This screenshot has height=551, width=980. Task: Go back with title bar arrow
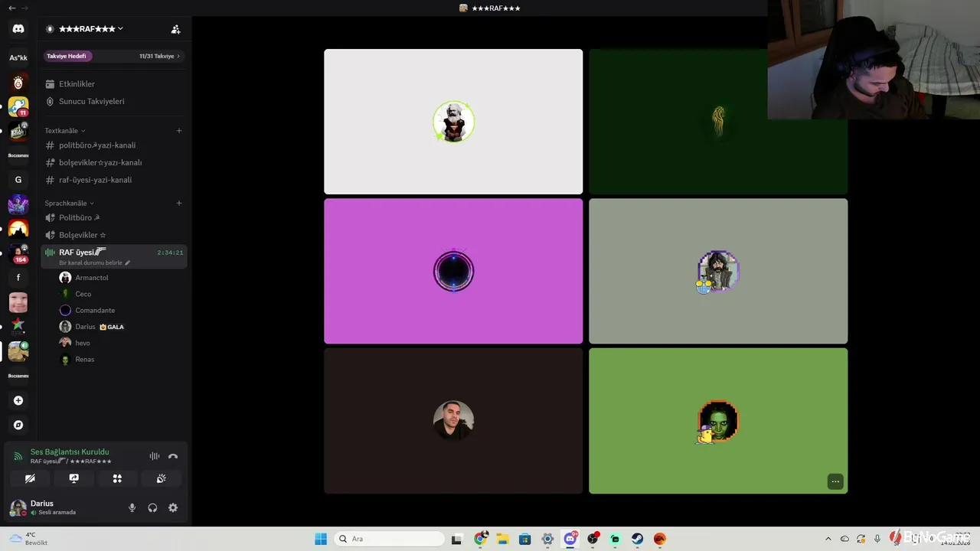[x=11, y=8]
